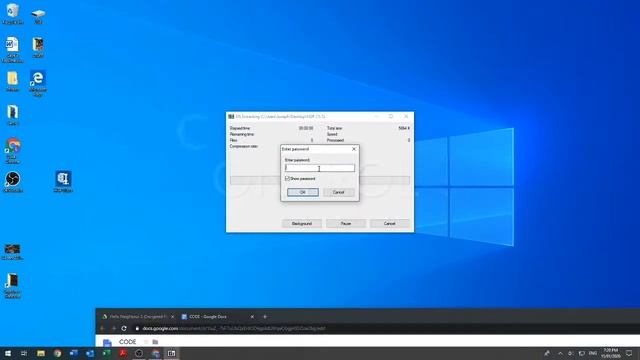The height and width of the screenshot is (360, 640).
Task: Cancel the extraction in the progress window
Action: pyautogui.click(x=389, y=224)
